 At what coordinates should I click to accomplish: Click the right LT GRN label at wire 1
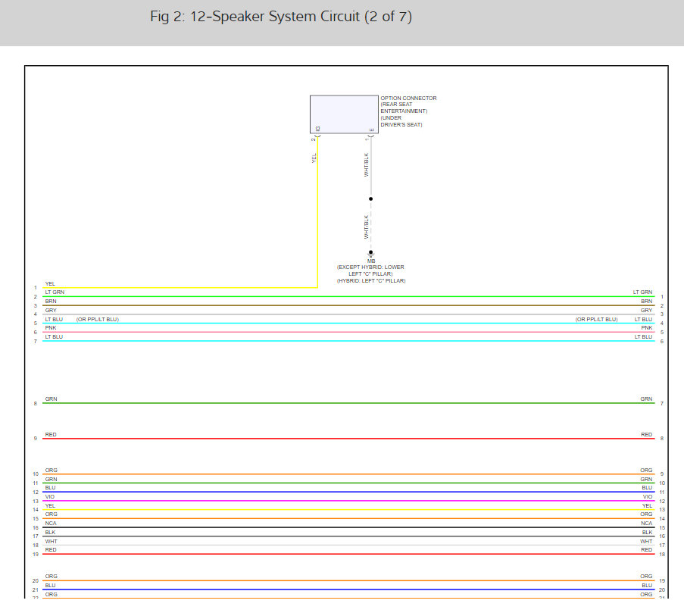pos(642,292)
